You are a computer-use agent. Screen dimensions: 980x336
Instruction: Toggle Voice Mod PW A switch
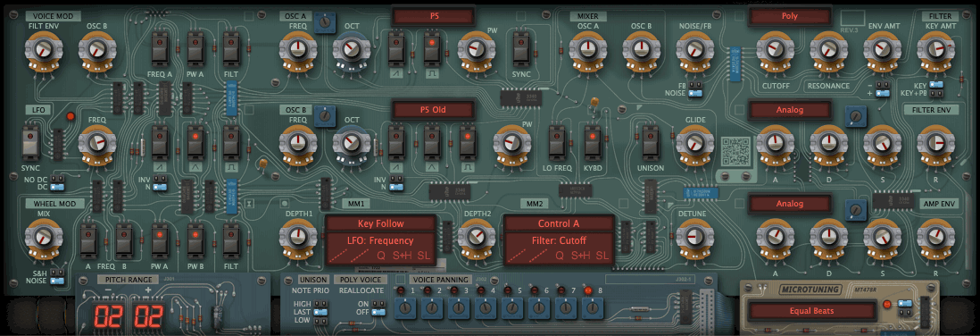(x=195, y=49)
